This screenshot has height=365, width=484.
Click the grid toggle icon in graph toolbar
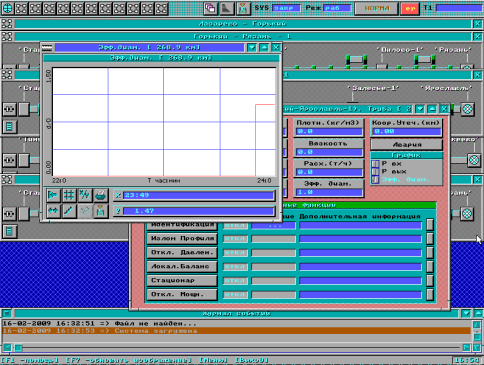[69, 195]
